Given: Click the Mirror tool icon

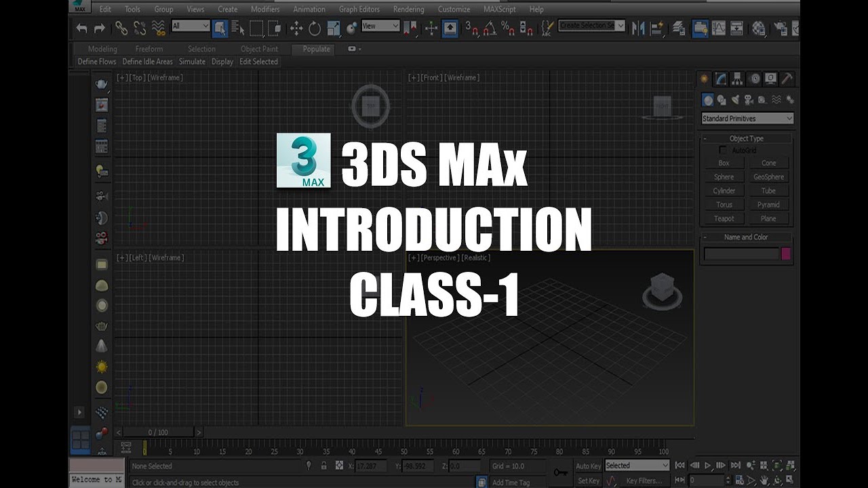Looking at the screenshot, I should [638, 28].
